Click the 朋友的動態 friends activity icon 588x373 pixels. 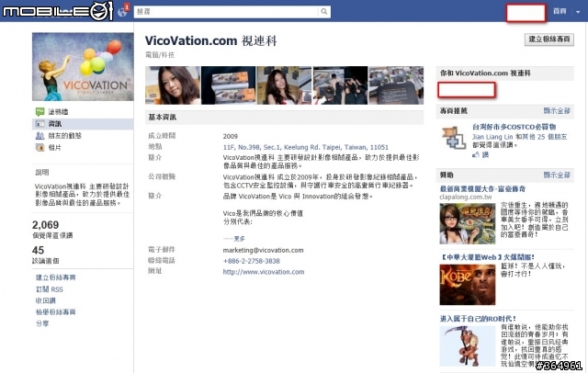pos(40,136)
